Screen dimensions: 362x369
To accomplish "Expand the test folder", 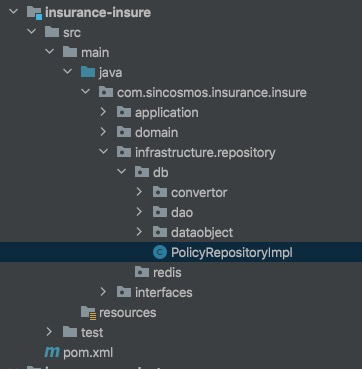I will pyautogui.click(x=49, y=332).
